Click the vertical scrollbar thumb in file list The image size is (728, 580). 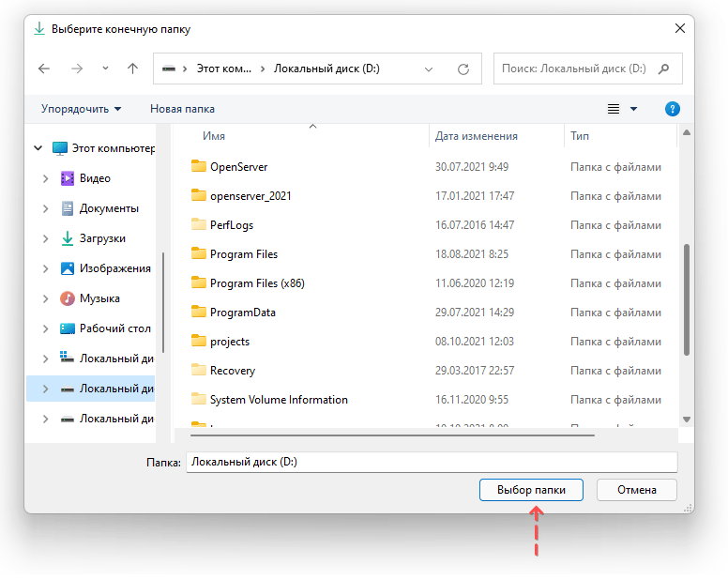tap(687, 300)
